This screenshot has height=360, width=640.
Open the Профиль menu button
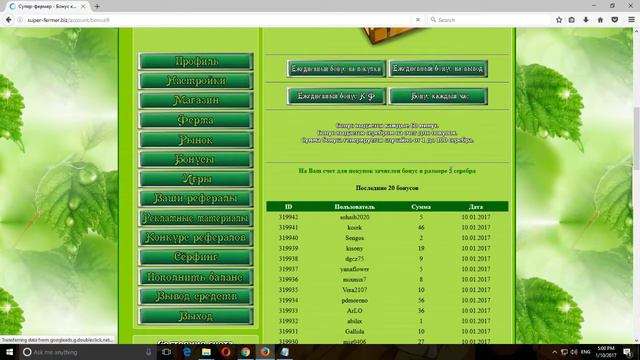[x=196, y=61]
